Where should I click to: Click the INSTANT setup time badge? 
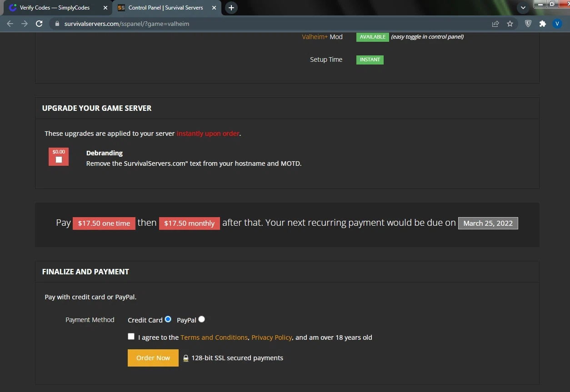(370, 60)
